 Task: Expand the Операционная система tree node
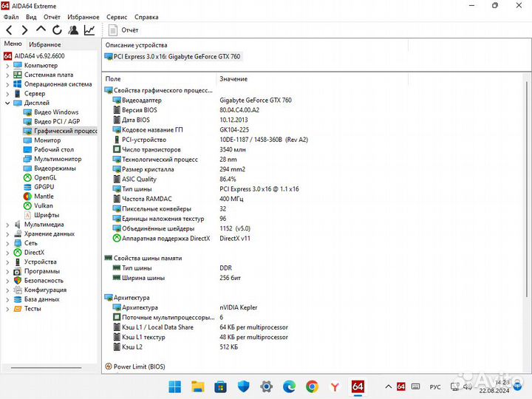click(x=7, y=84)
